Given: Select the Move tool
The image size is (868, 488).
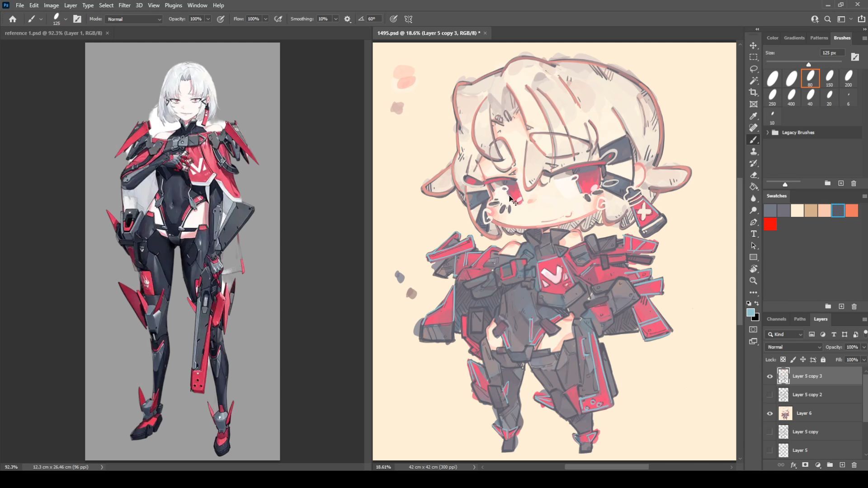Looking at the screenshot, I should (753, 46).
